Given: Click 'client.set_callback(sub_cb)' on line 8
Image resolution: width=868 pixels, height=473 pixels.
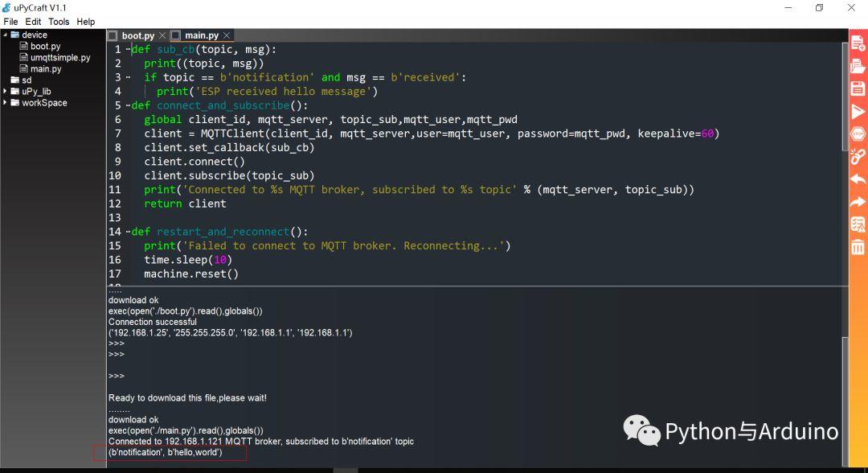Looking at the screenshot, I should point(229,148).
